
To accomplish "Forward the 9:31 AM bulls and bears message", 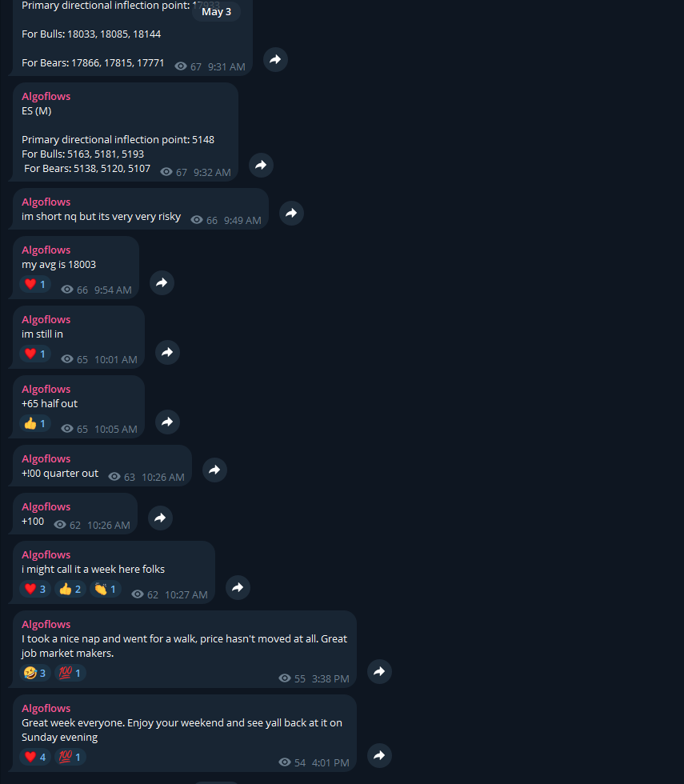I will pos(275,60).
